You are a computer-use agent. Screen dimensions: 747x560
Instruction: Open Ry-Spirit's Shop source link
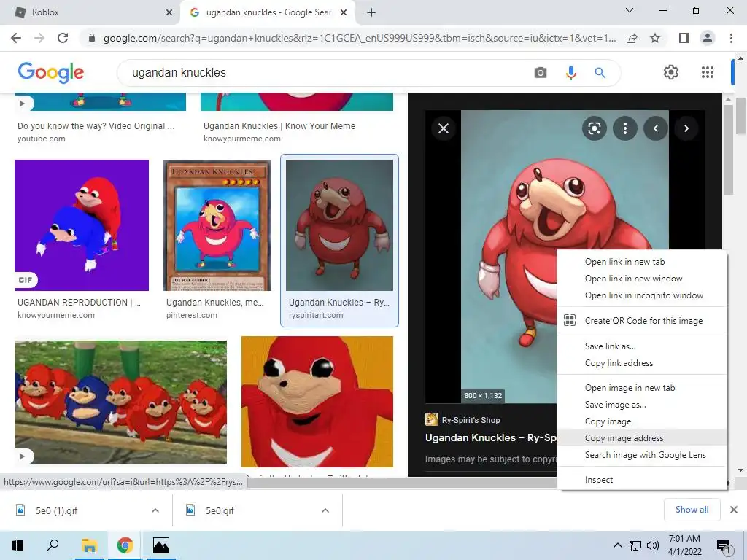pyautogui.click(x=471, y=420)
